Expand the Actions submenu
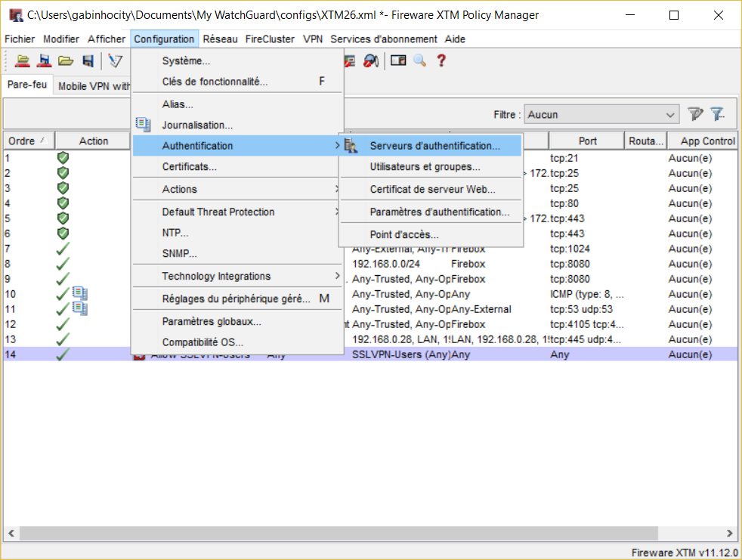 pos(237,190)
